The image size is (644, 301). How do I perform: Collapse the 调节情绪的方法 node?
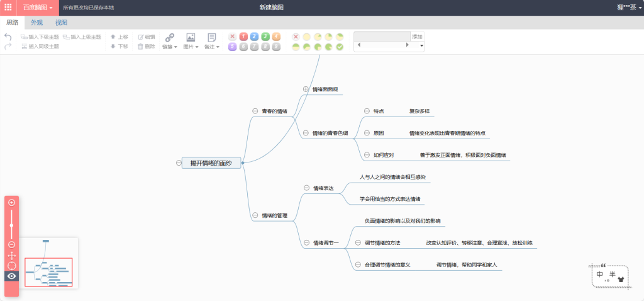pos(358,243)
